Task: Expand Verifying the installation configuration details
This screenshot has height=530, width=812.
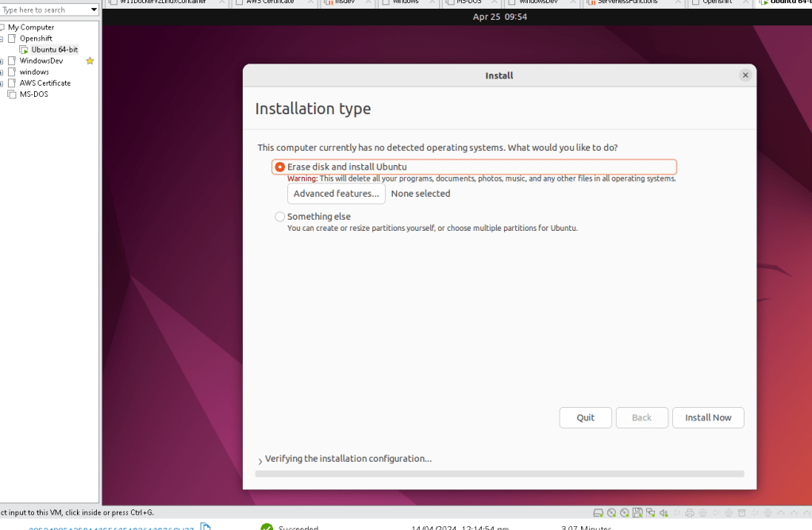Action: tap(260, 461)
